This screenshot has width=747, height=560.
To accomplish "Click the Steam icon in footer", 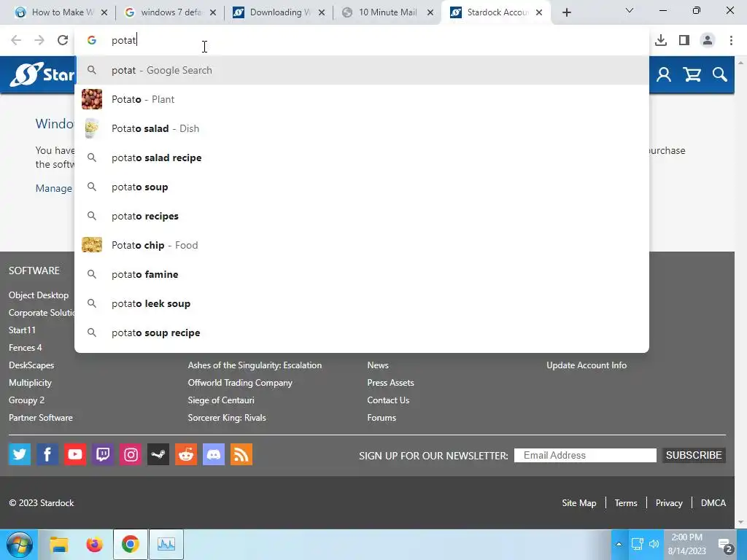I will point(158,454).
